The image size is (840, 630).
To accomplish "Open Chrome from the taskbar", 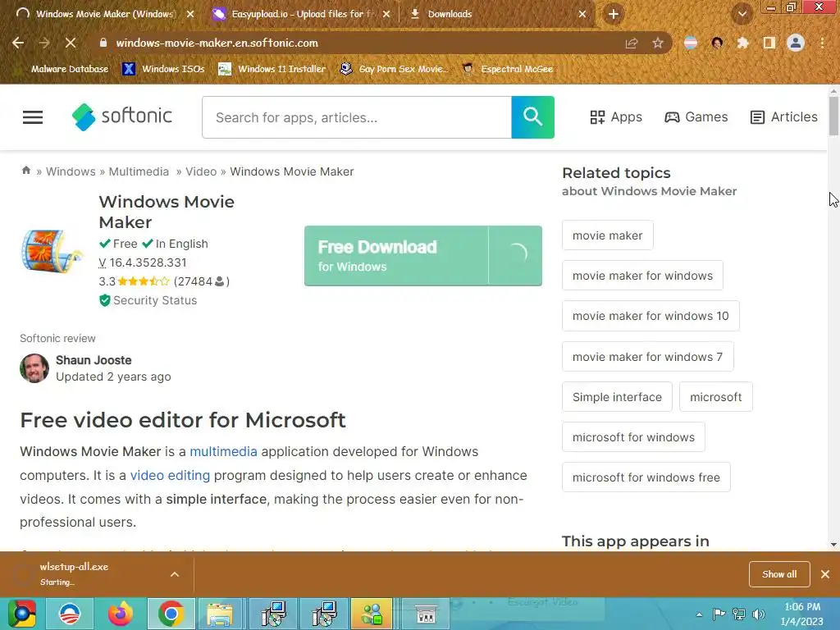I will point(171,614).
